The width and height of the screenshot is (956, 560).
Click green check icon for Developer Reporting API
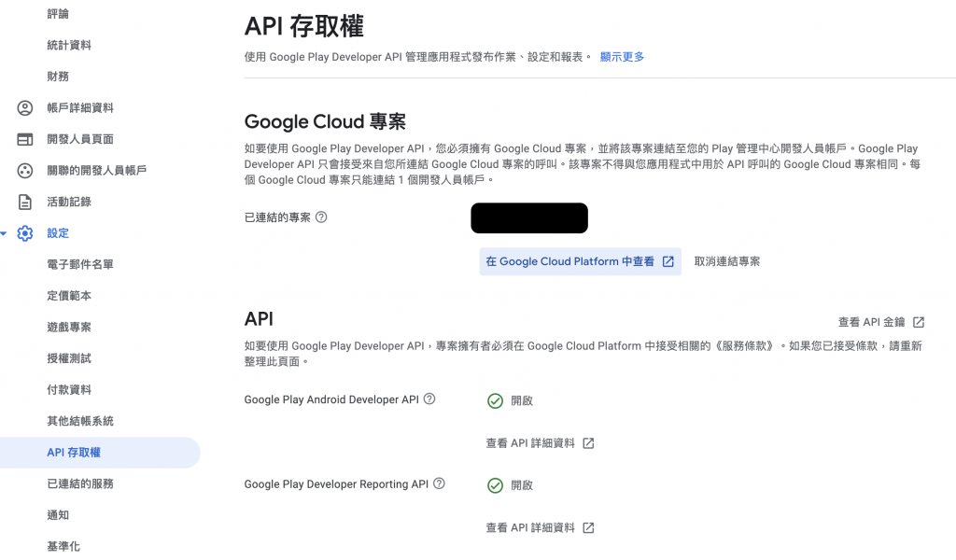click(x=495, y=485)
